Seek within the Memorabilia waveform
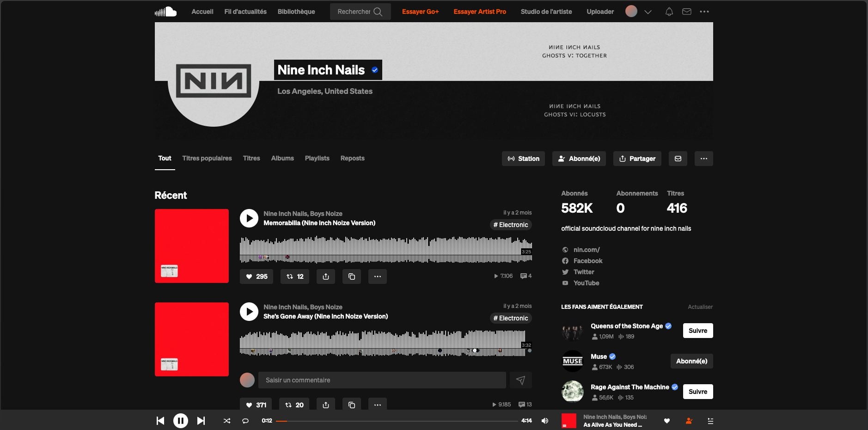 pos(386,250)
